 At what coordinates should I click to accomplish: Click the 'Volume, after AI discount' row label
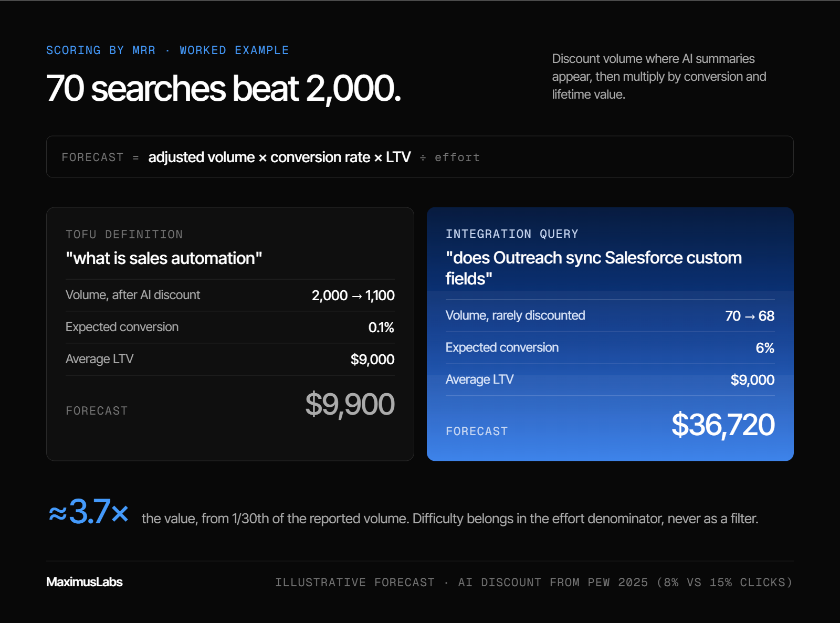pyautogui.click(x=133, y=295)
